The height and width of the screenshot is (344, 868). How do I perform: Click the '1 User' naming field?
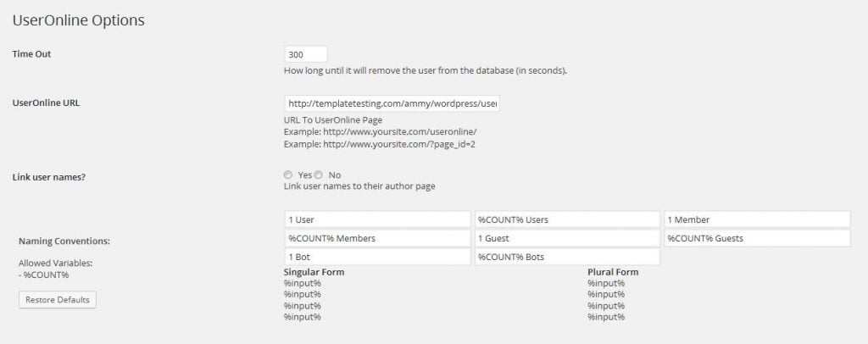377,219
